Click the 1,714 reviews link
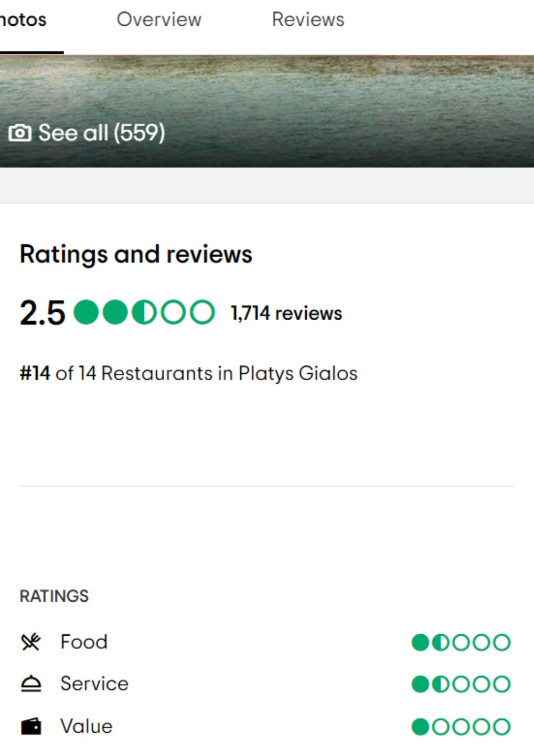The image size is (534, 756). (285, 312)
